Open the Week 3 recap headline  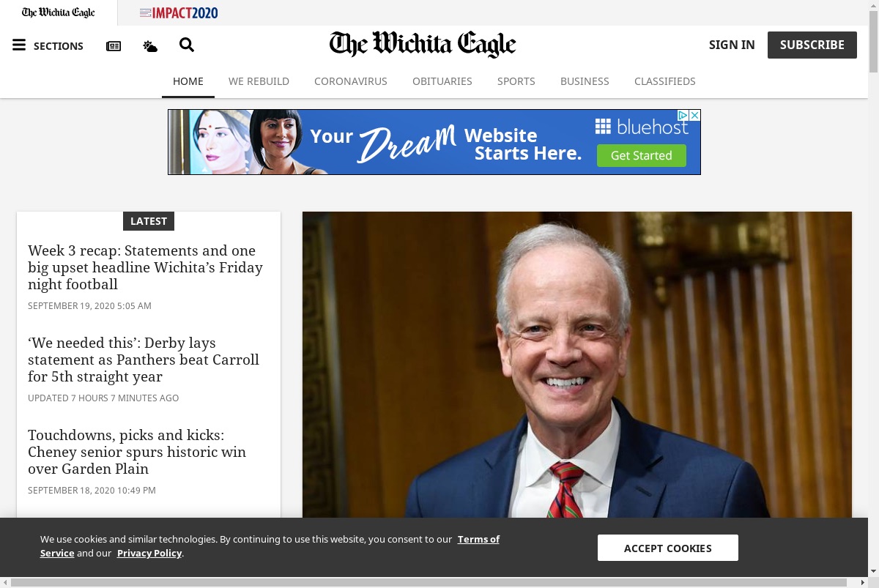[145, 267]
